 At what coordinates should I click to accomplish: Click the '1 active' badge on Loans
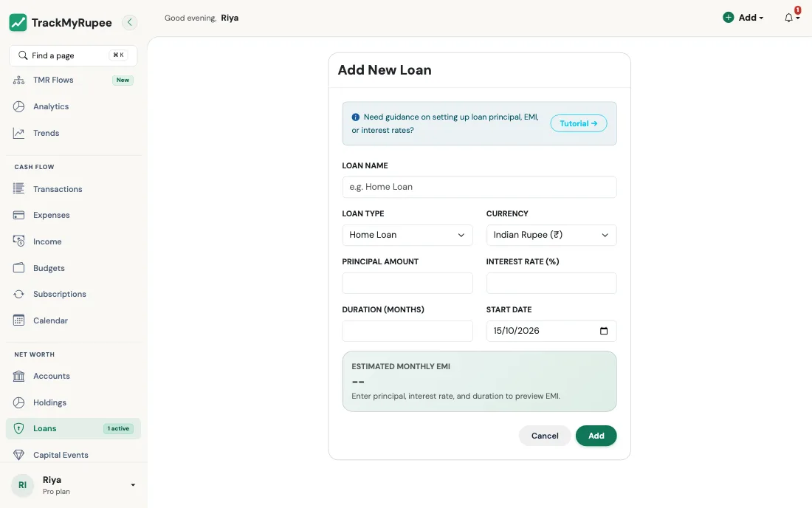tap(119, 429)
